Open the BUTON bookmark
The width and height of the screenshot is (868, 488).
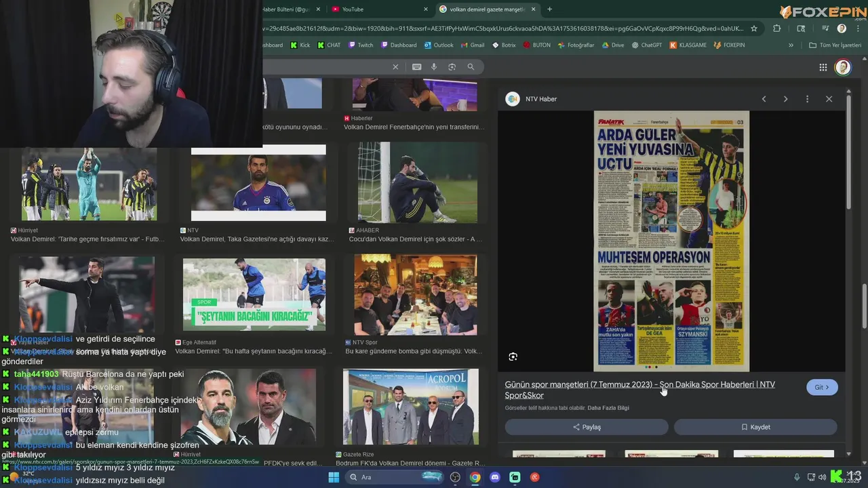coord(536,45)
